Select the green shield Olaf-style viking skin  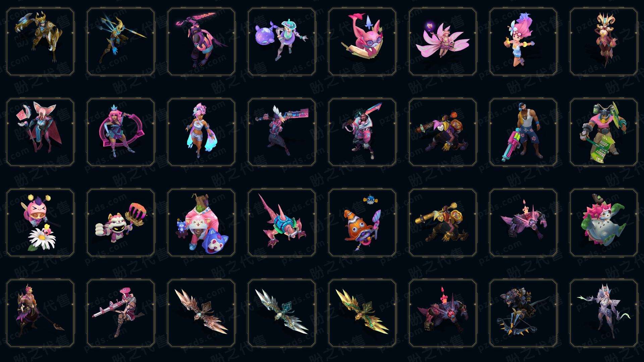tap(604, 132)
